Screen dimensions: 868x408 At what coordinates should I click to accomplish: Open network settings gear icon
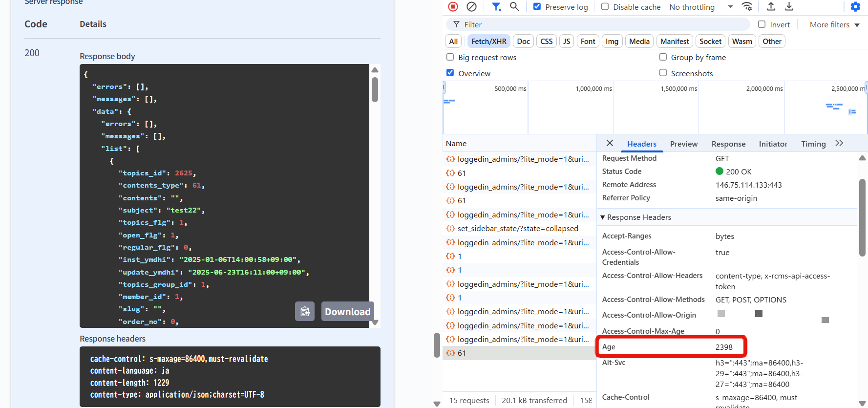[x=855, y=6]
